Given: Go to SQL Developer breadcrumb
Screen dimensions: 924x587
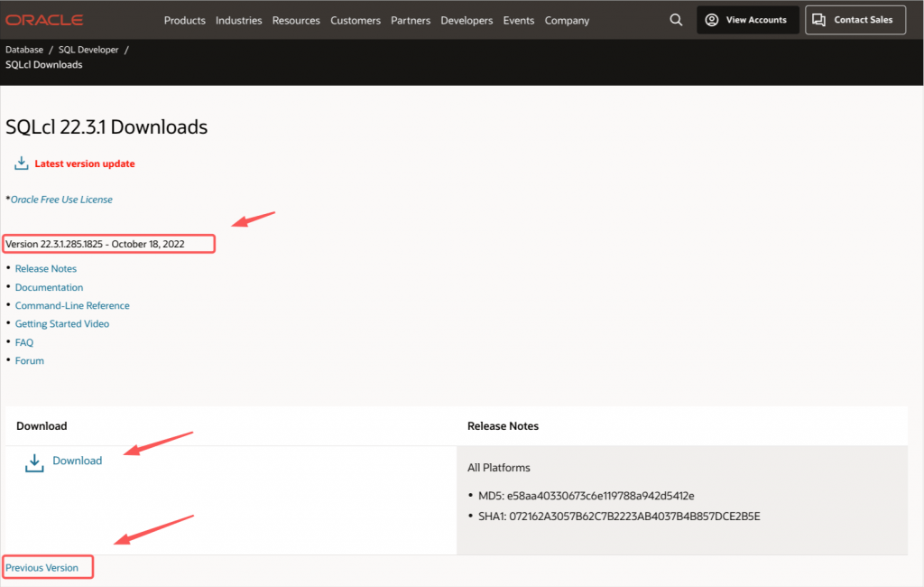Looking at the screenshot, I should tap(88, 50).
